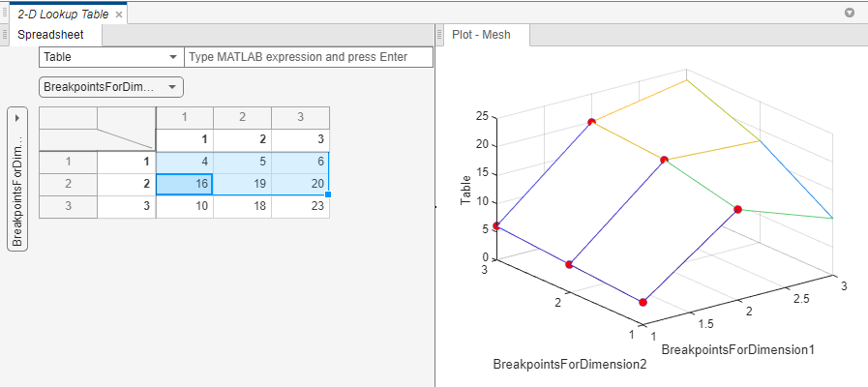Open the panel options arrow at top right
868x387 pixels.
(x=850, y=14)
